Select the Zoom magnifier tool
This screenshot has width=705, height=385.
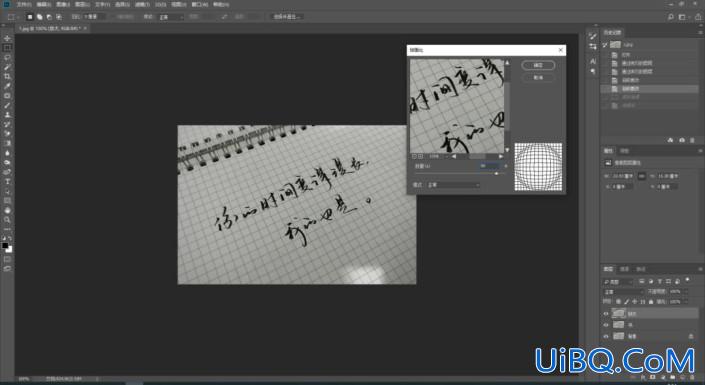point(7,219)
